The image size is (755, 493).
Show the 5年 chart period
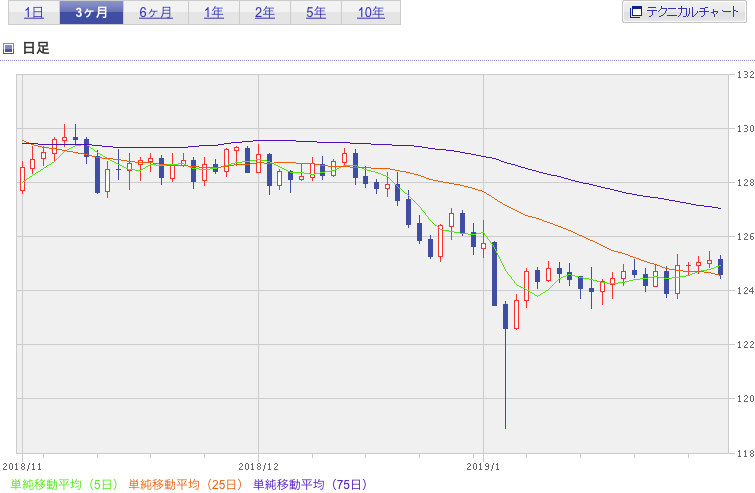(x=316, y=13)
